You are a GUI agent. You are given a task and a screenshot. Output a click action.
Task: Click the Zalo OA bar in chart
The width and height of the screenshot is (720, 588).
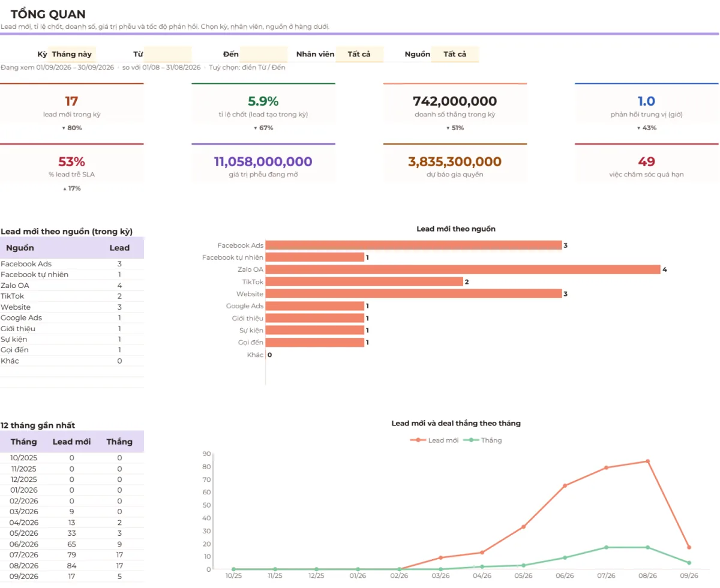463,269
